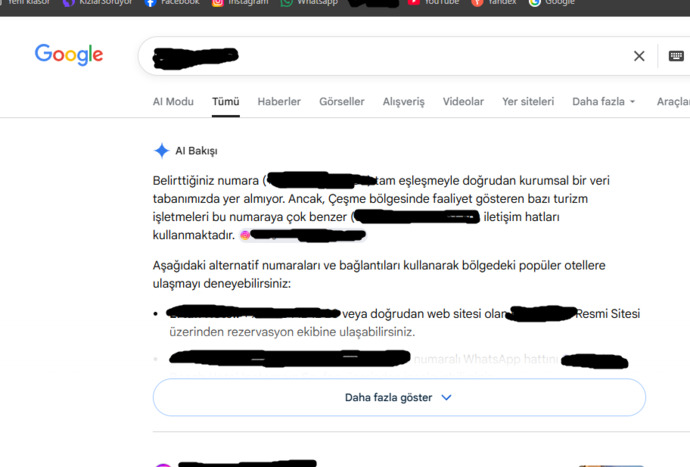Clear the search box with X
The width and height of the screenshot is (690, 467).
639,56
